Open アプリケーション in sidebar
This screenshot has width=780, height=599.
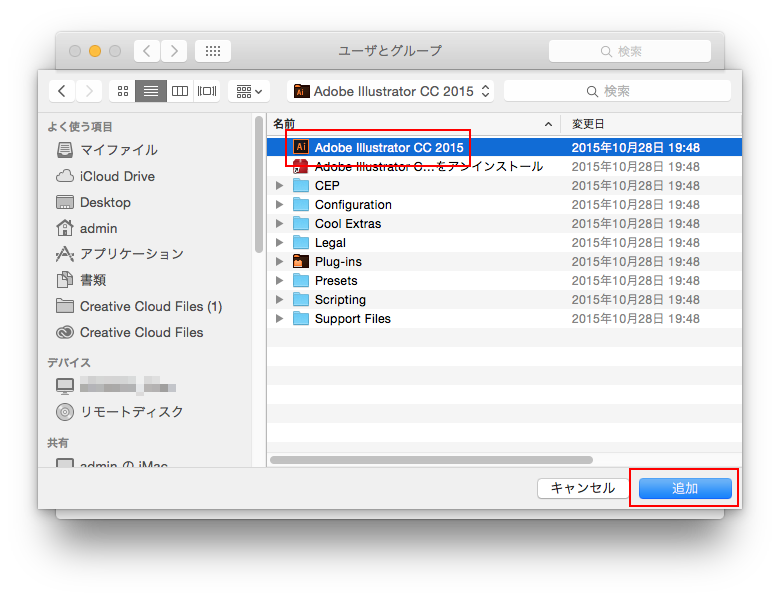119,254
